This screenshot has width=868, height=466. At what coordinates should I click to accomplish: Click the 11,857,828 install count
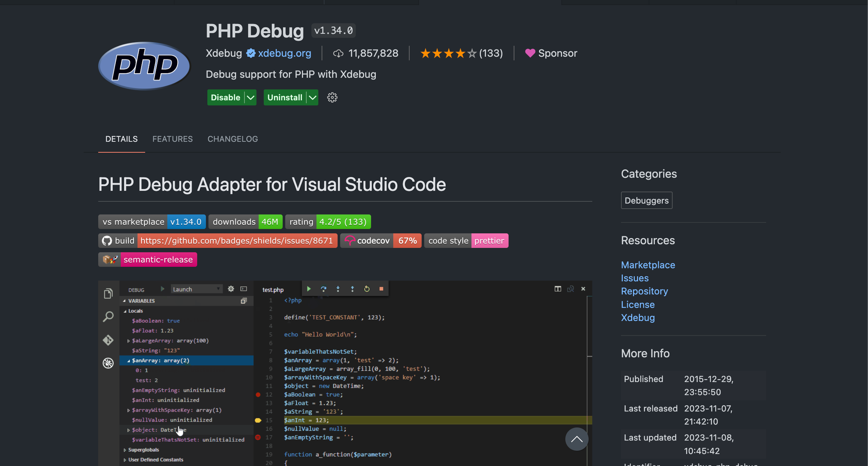[x=373, y=53]
